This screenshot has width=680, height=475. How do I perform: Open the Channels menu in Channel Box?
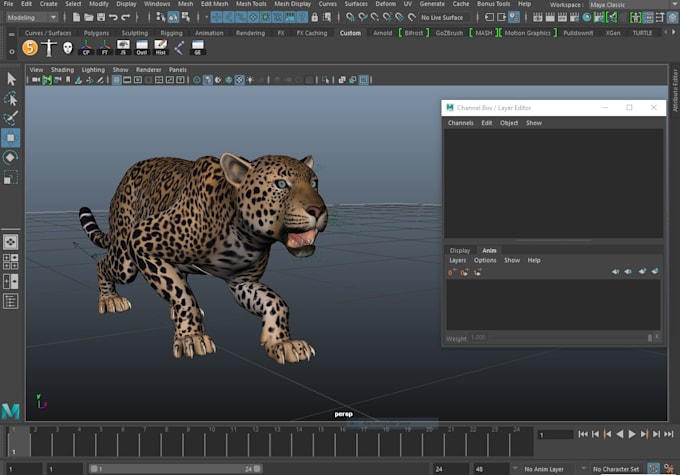click(x=461, y=123)
